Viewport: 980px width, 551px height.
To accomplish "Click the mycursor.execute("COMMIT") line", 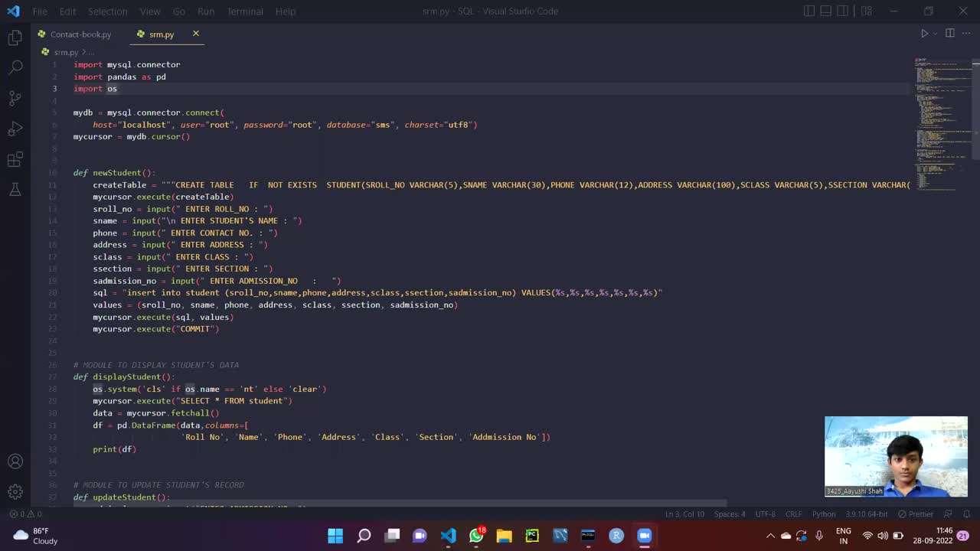I will tap(156, 329).
